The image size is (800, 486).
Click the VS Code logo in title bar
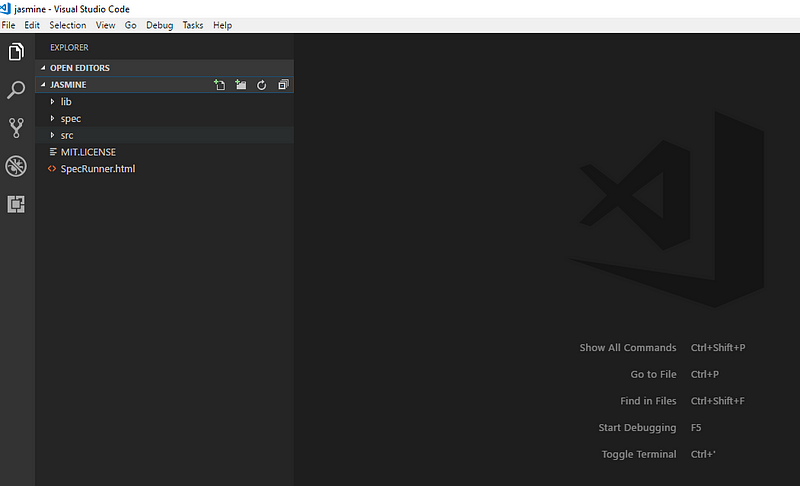(6, 9)
